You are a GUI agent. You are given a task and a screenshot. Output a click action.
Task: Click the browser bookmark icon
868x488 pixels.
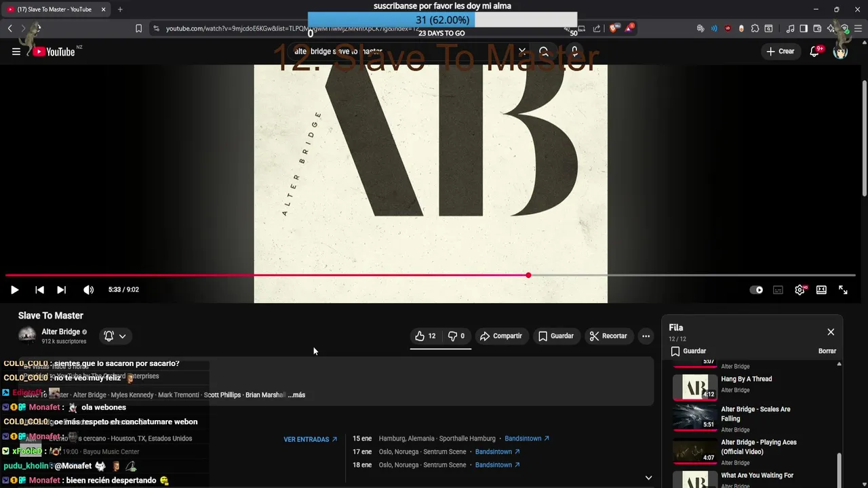pyautogui.click(x=138, y=28)
